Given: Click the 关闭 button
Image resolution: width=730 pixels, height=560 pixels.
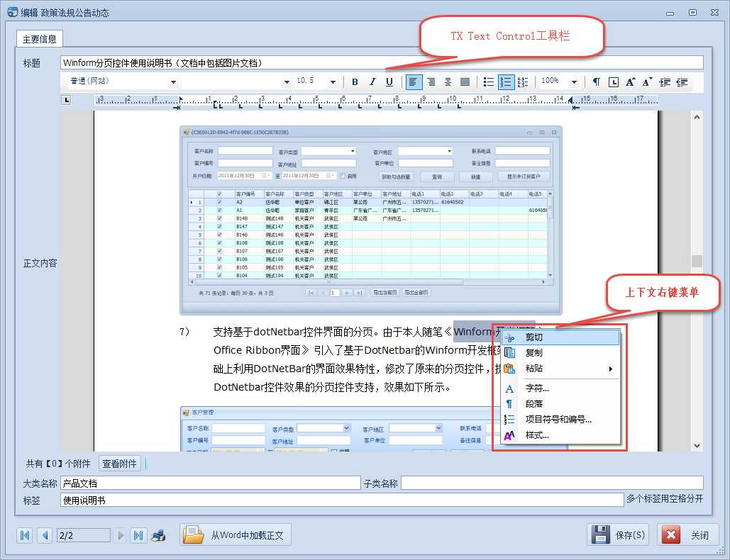Looking at the screenshot, I should (x=687, y=535).
